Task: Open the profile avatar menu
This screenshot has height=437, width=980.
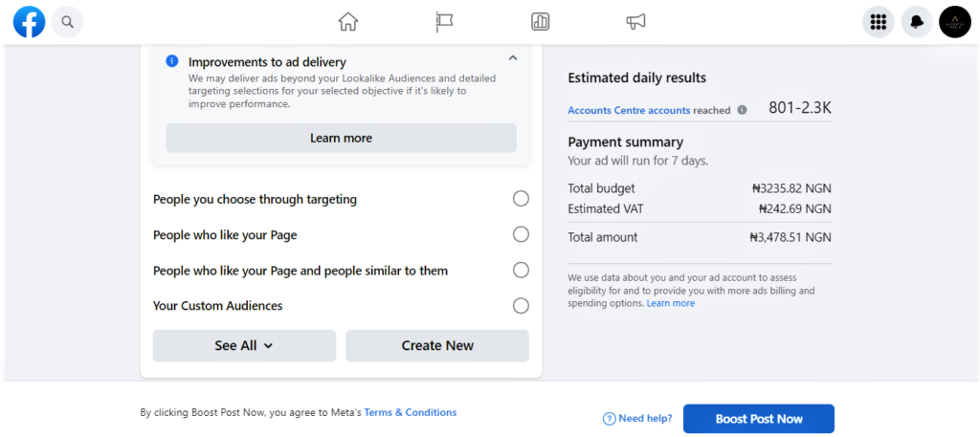Action: 955,22
